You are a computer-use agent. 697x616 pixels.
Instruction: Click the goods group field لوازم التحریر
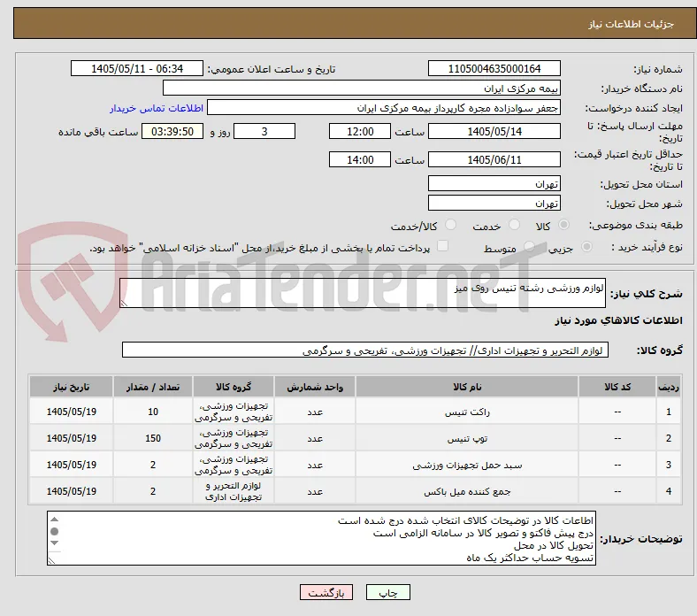coord(365,350)
